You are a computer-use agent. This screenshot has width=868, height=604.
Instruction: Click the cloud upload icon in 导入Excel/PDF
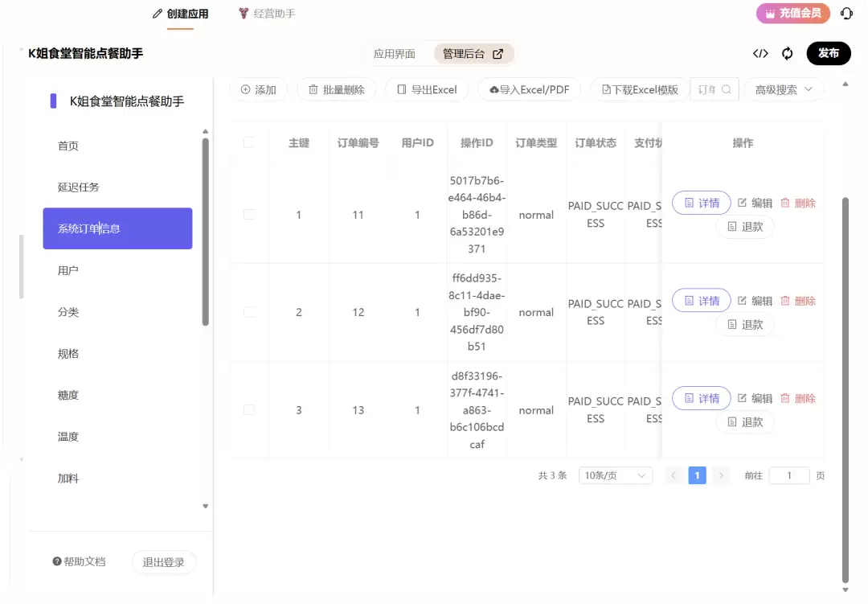[x=493, y=89]
